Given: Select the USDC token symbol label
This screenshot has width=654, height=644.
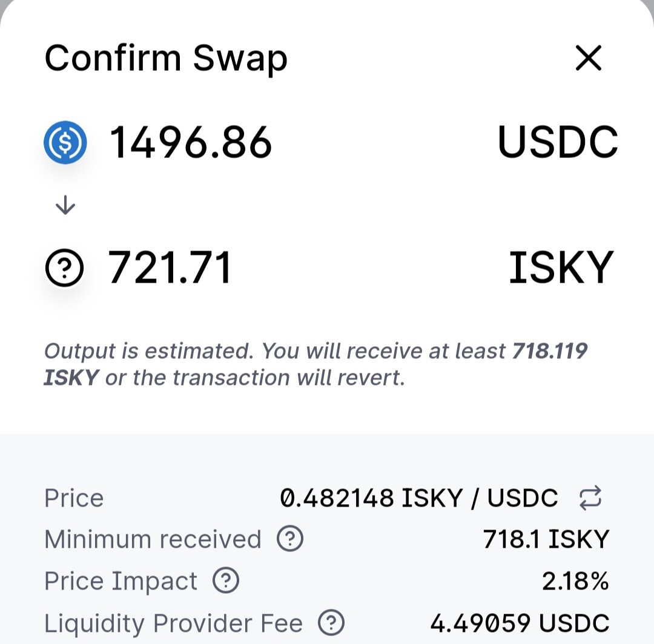Looking at the screenshot, I should pyautogui.click(x=558, y=142).
